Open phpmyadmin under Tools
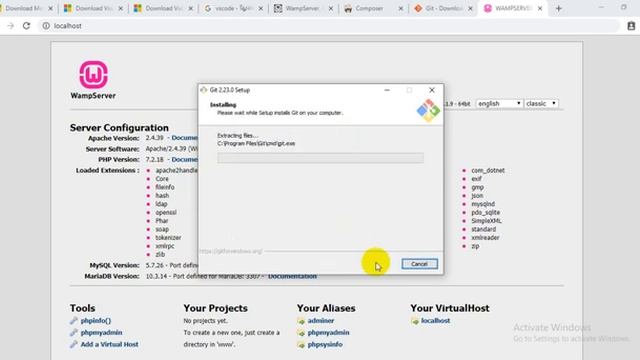Viewport: 640px width, 360px height. [x=101, y=333]
